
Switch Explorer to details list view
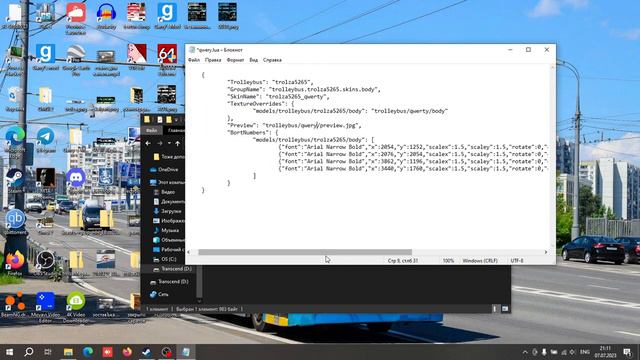point(494,309)
